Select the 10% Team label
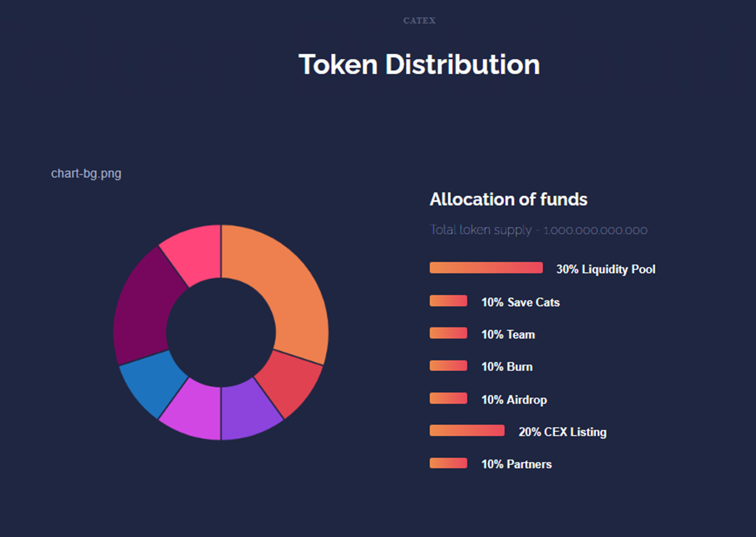The width and height of the screenshot is (756, 537). 508,334
